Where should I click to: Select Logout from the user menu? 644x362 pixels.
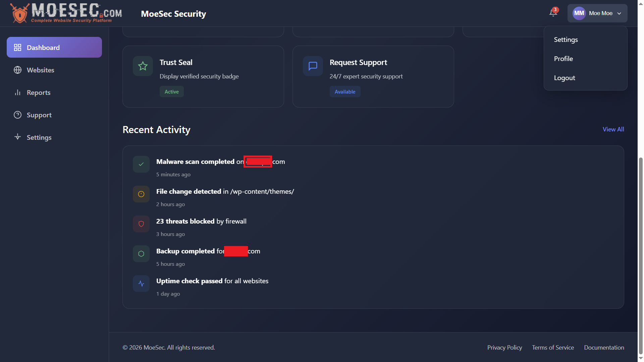click(565, 78)
